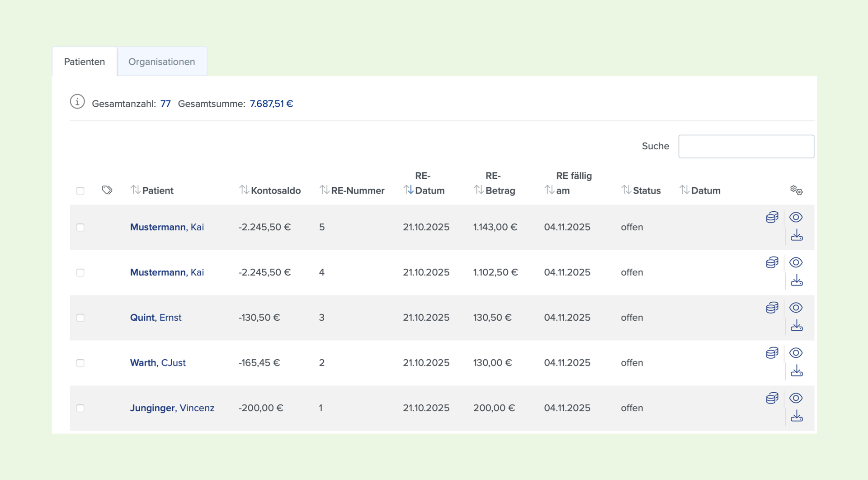Sort the table by Kontosaldo column

[270, 190]
